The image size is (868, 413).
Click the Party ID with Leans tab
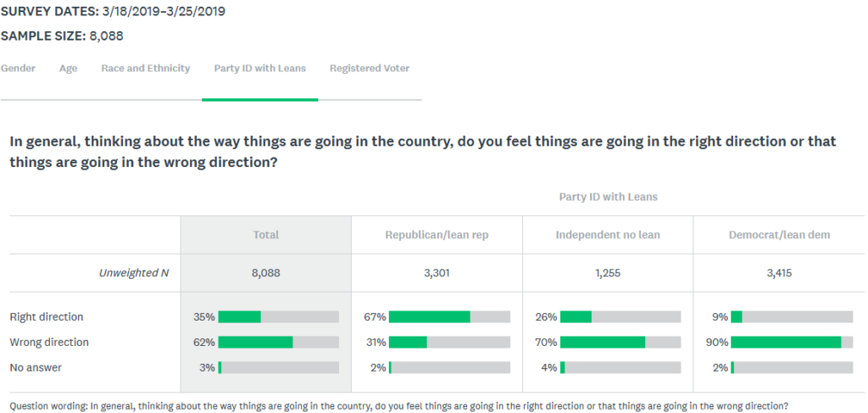click(259, 68)
